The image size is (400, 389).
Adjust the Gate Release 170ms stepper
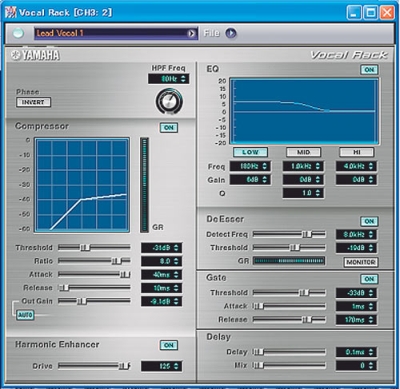[371, 320]
